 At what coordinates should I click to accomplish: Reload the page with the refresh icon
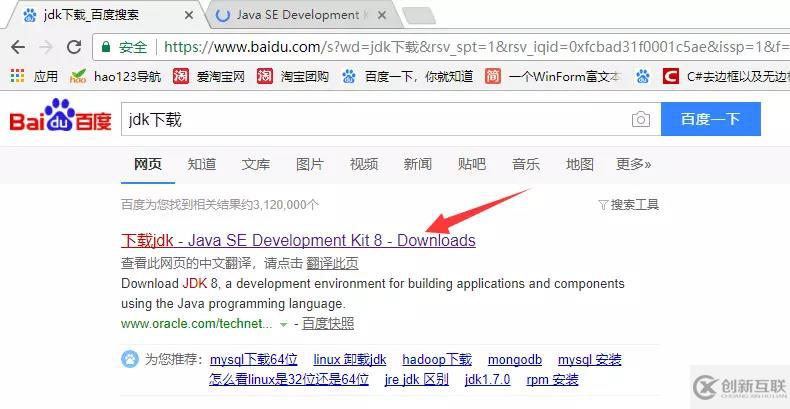(x=75, y=47)
